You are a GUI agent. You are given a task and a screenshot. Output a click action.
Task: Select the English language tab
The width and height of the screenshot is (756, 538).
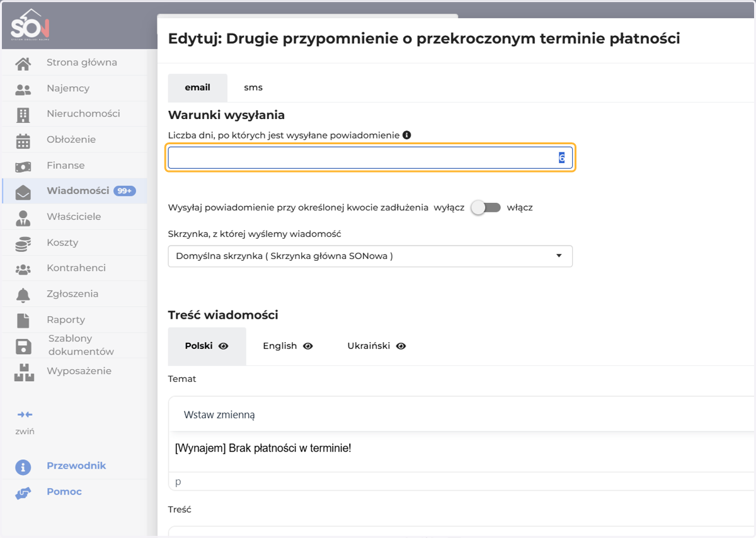(288, 346)
